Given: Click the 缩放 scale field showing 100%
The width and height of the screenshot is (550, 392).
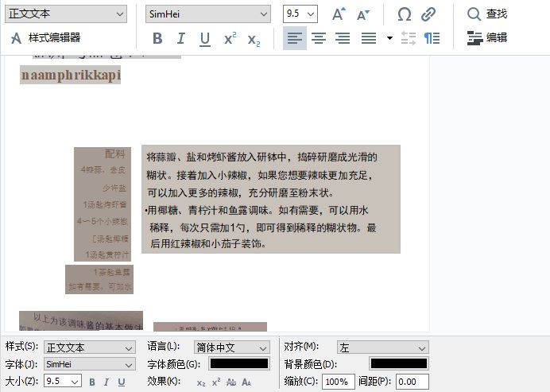Looking at the screenshot, I should click(338, 382).
